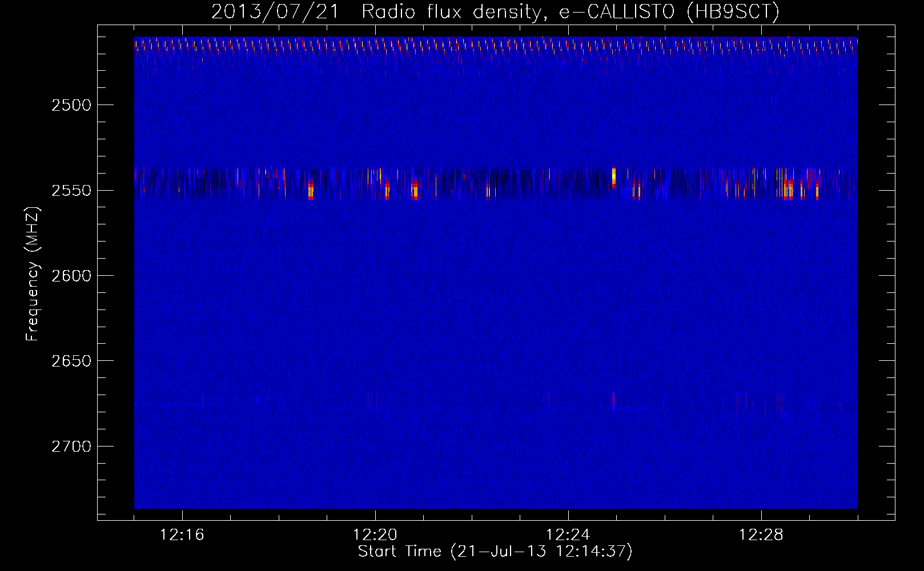This screenshot has width=924, height=571.
Task: Click the 12:16 time tick label
Action: [x=182, y=535]
